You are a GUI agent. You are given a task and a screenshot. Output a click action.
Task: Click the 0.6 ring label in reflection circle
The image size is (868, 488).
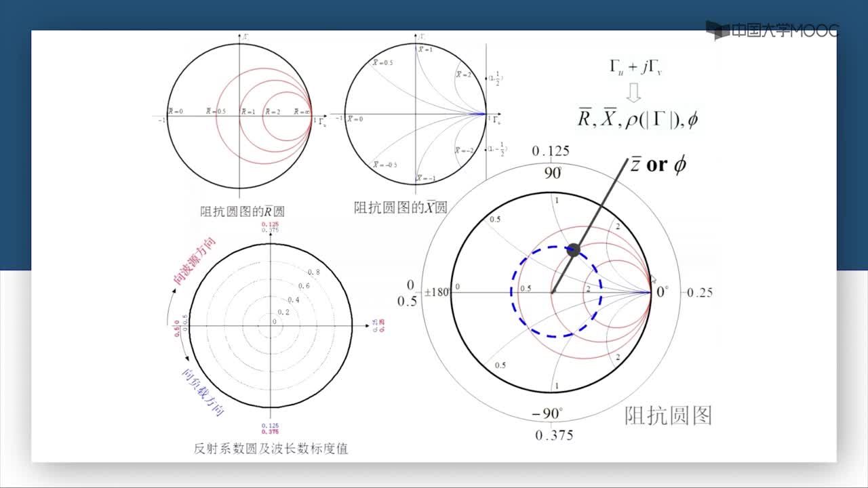(x=302, y=286)
